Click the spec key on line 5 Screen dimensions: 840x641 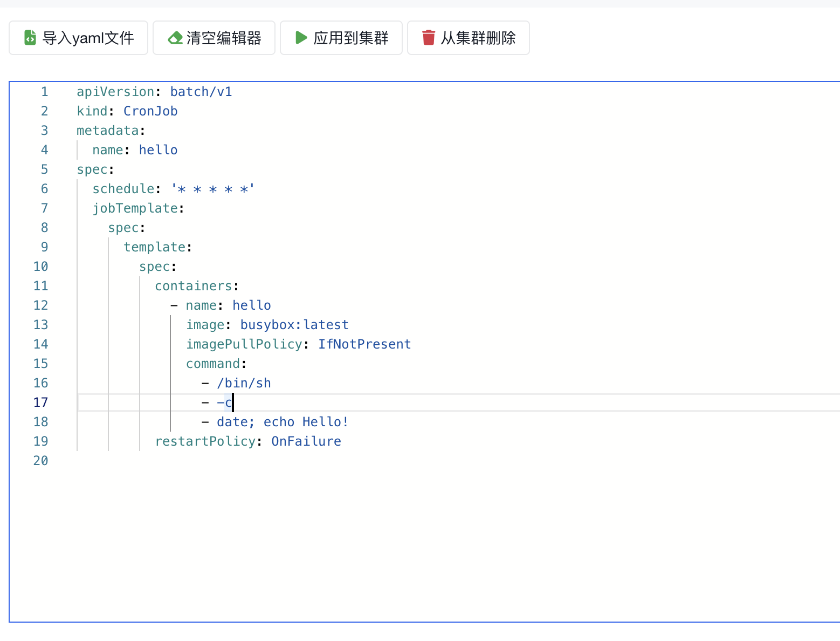[x=92, y=169]
